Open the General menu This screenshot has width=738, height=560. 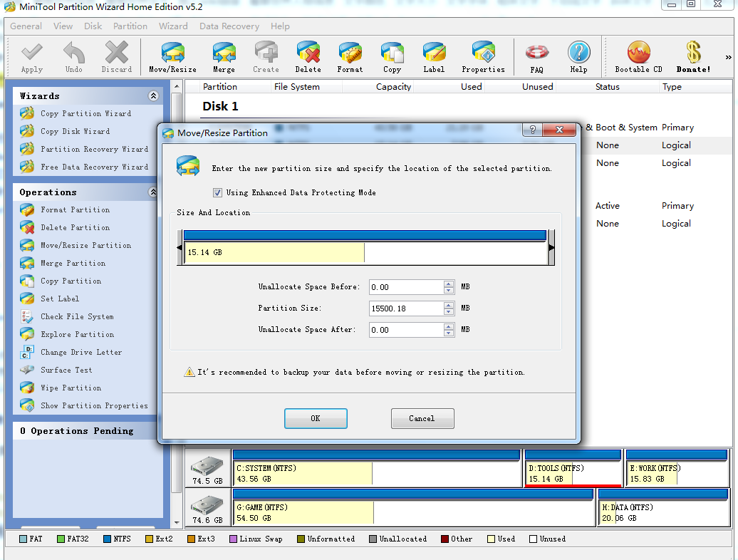pyautogui.click(x=26, y=26)
